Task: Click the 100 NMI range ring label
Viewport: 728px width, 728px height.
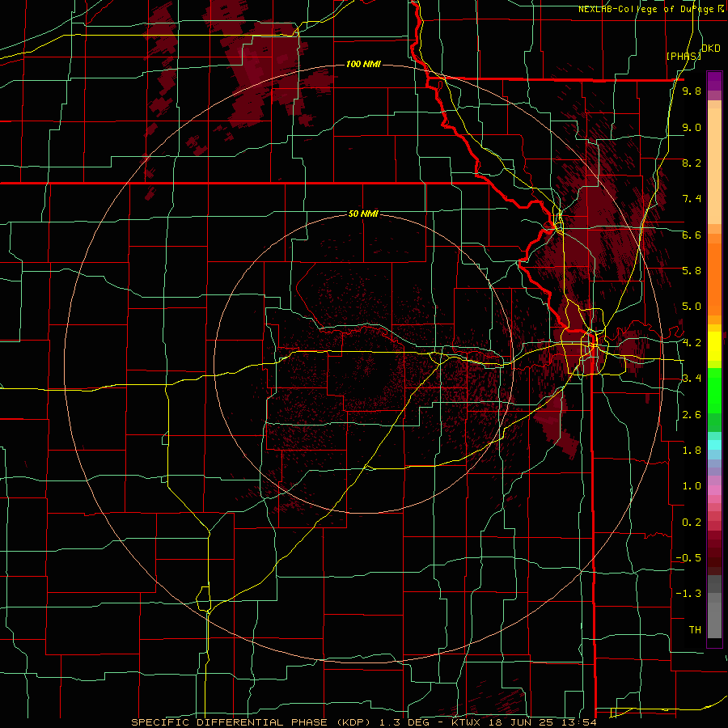Action: point(363,64)
